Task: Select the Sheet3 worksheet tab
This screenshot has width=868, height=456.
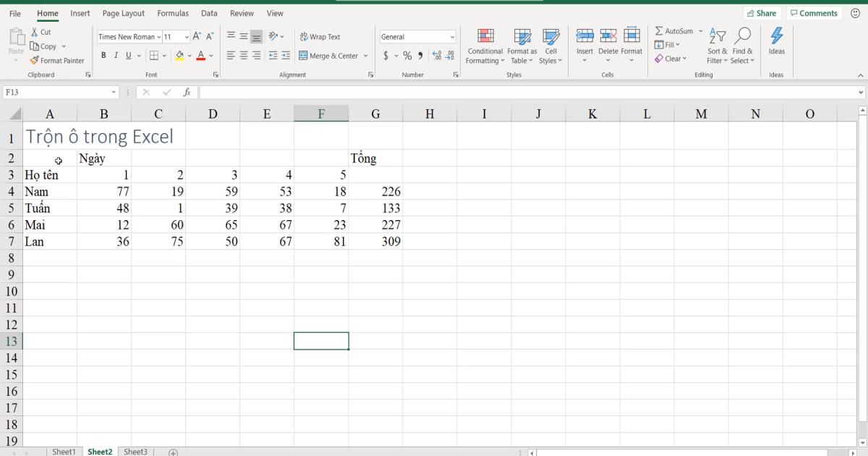Action: tap(135, 451)
